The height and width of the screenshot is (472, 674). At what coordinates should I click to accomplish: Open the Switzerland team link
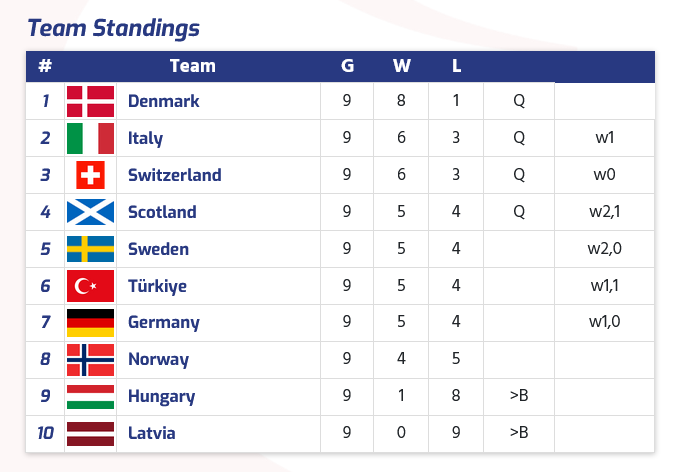click(174, 175)
